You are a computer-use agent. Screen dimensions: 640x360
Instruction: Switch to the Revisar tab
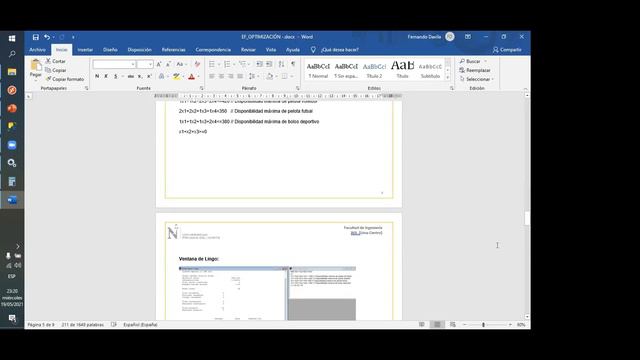[x=248, y=50]
